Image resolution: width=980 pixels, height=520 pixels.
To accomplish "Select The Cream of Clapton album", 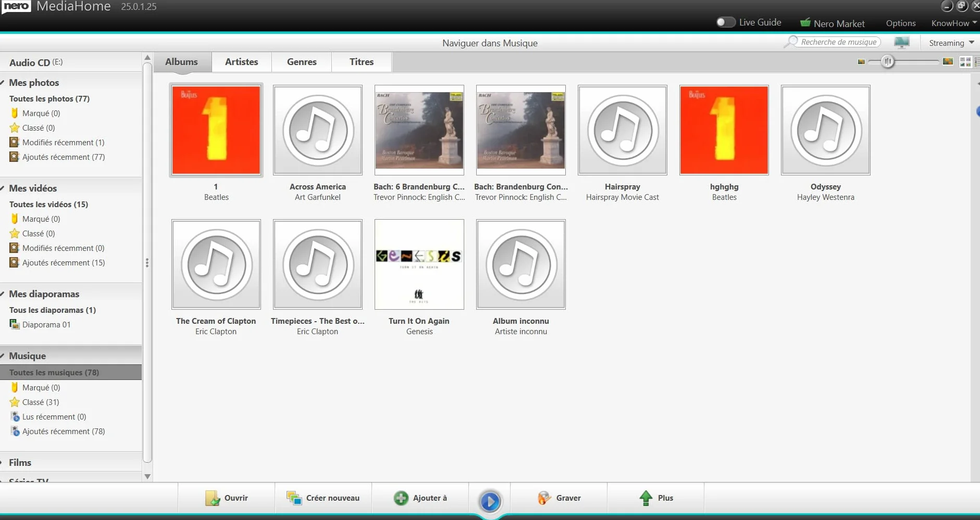I will 216,264.
